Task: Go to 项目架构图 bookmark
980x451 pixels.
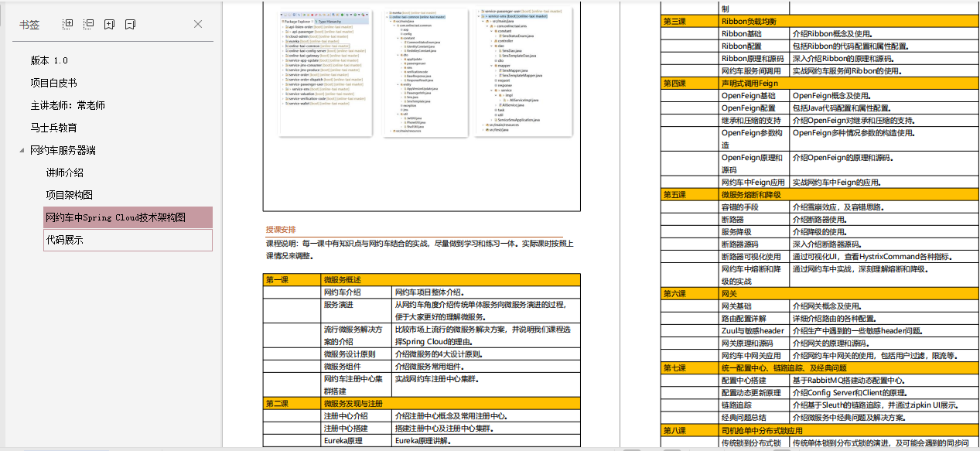Action: 69,195
